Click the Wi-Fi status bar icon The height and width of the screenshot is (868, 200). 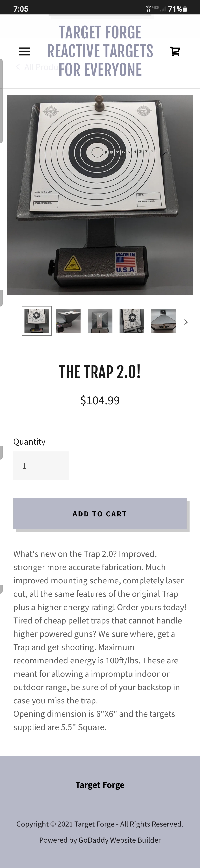(x=148, y=9)
